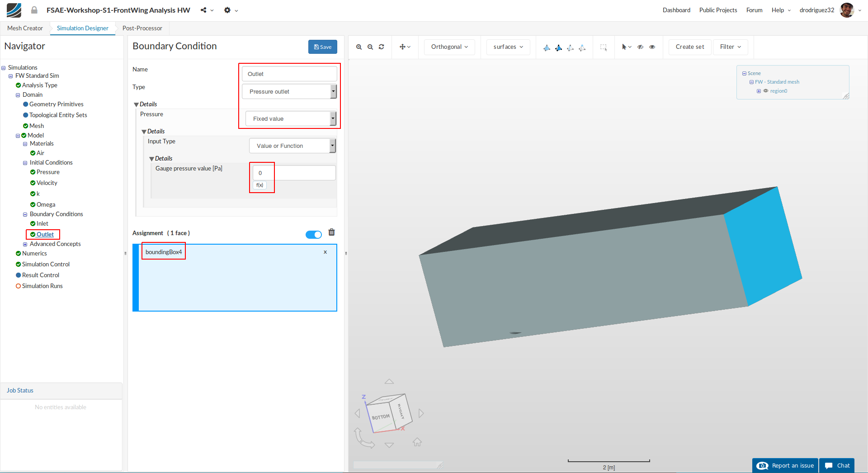Delete assignment with the trash icon
The image size is (868, 473).
(331, 232)
